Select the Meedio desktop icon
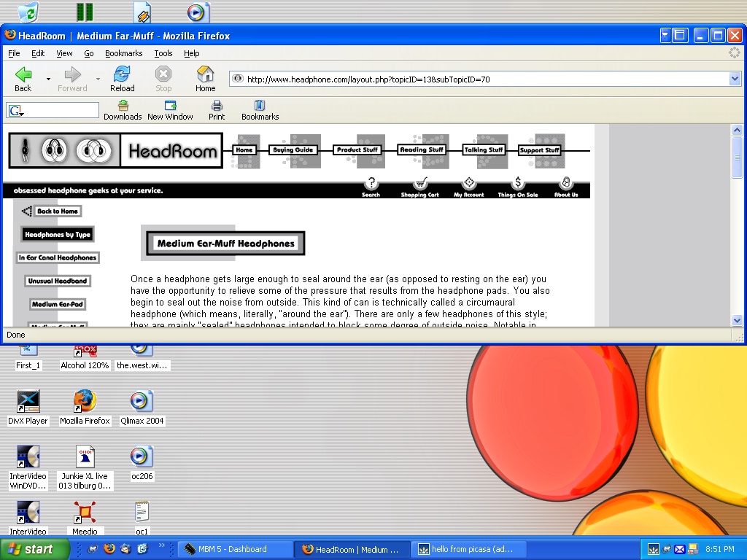747x560 pixels. click(85, 518)
